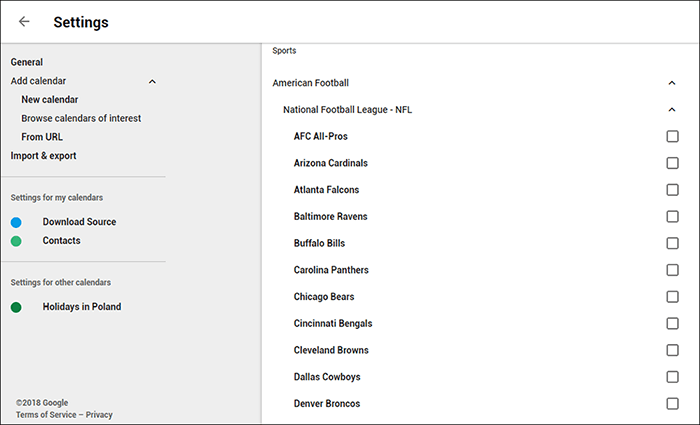This screenshot has height=425, width=700.
Task: Click the Settings page title
Action: 81,22
